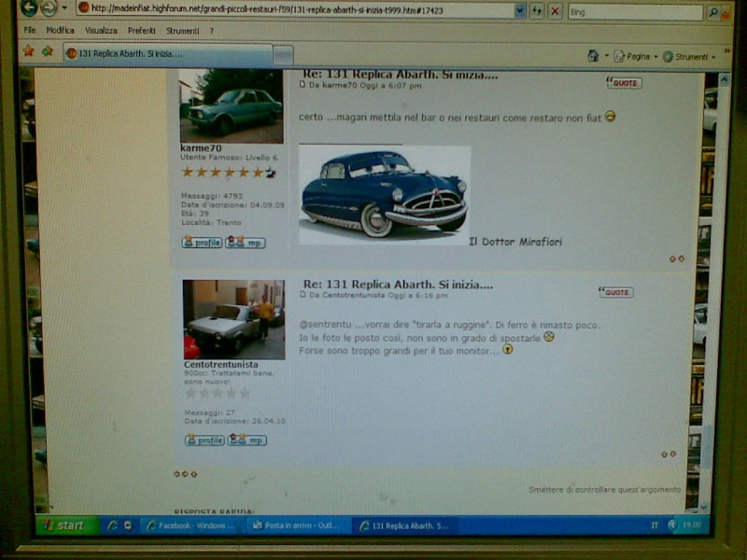The height and width of the screenshot is (560, 747).
Task: Click the three arrows icon below the posts
Action: point(185,474)
